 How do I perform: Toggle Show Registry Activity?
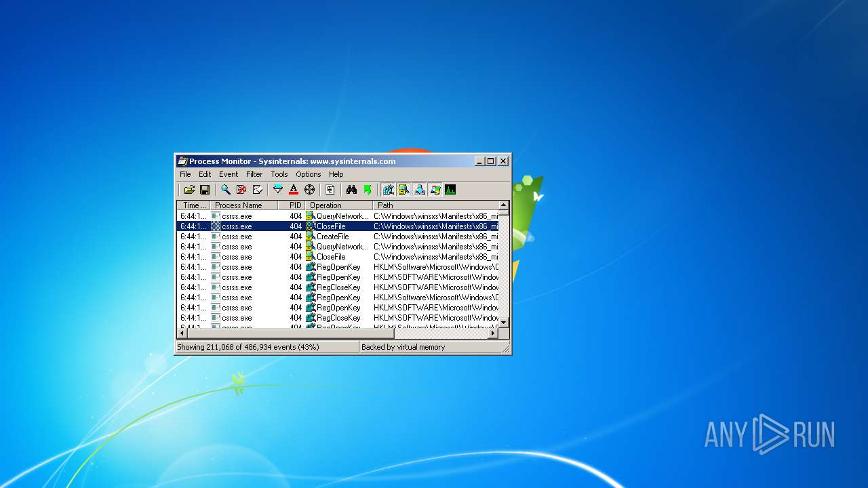388,190
